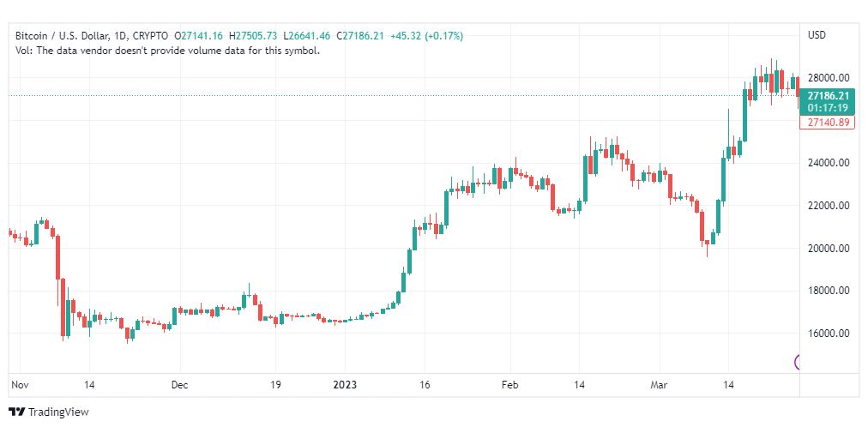868x427 pixels.
Task: Click the green 27186.21 current price tag
Action: pos(828,96)
